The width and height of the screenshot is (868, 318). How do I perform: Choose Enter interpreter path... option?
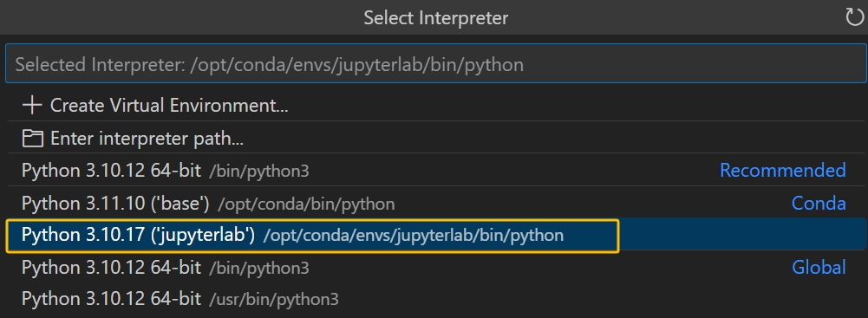pos(436,139)
